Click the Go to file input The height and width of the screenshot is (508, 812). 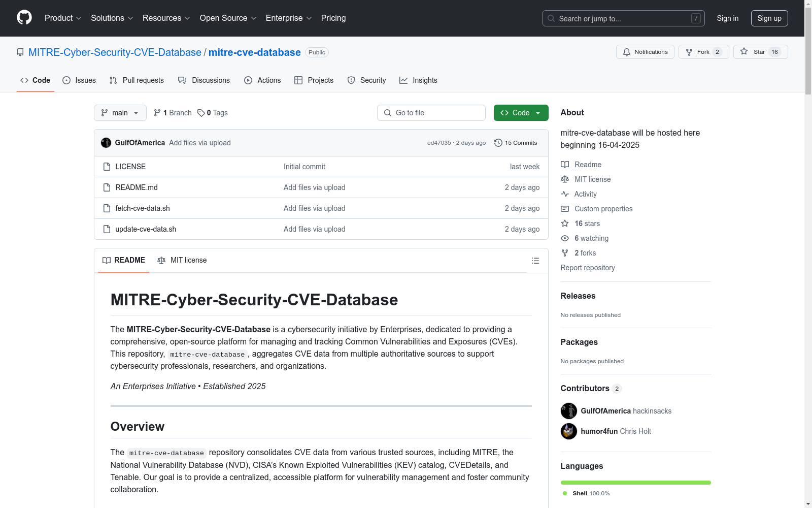(431, 113)
